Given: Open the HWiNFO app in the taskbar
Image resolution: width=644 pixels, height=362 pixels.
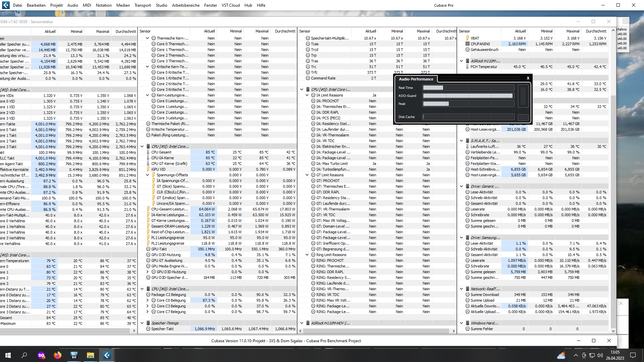Looking at the screenshot, I should point(74,355).
